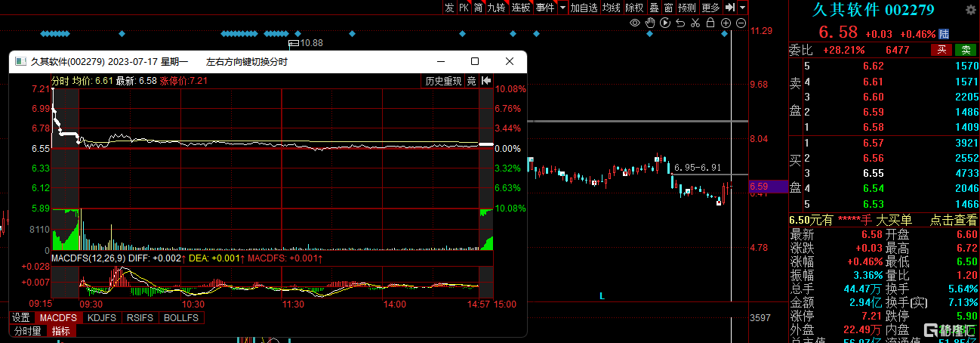Click the 发 toolbar button
Viewport: 980px width, 343px height.
(449, 8)
